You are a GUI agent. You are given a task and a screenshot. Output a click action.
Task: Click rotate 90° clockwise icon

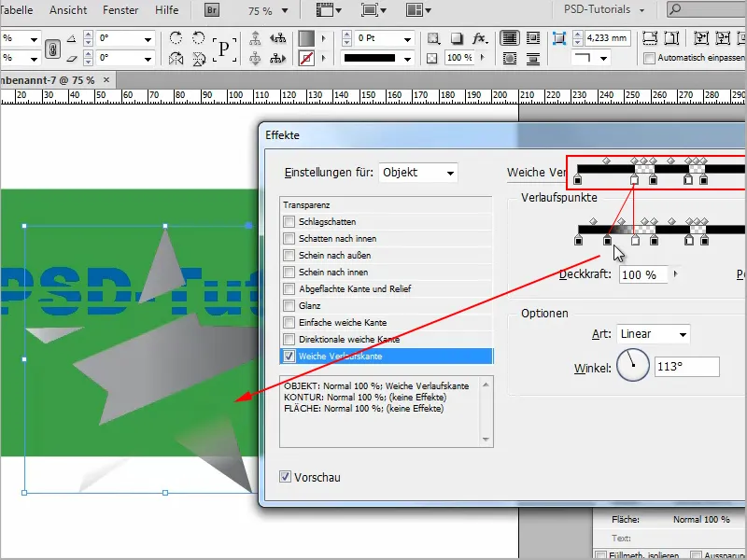click(x=176, y=38)
